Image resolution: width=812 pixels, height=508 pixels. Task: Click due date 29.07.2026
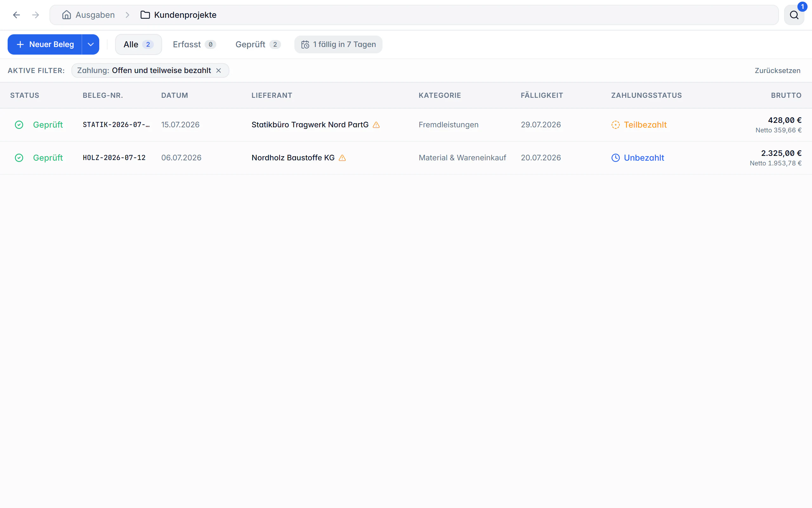(540, 125)
